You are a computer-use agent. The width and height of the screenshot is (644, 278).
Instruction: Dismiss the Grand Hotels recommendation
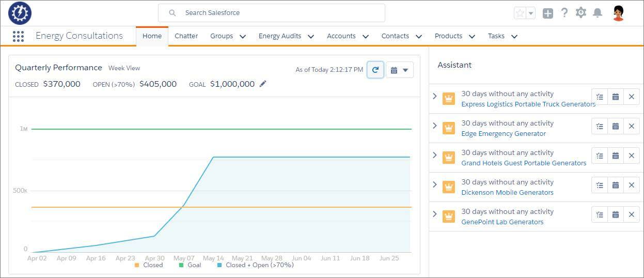pos(632,156)
